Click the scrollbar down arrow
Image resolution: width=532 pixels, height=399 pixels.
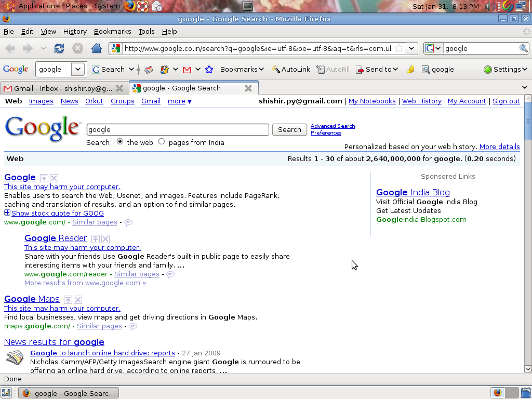click(528, 369)
